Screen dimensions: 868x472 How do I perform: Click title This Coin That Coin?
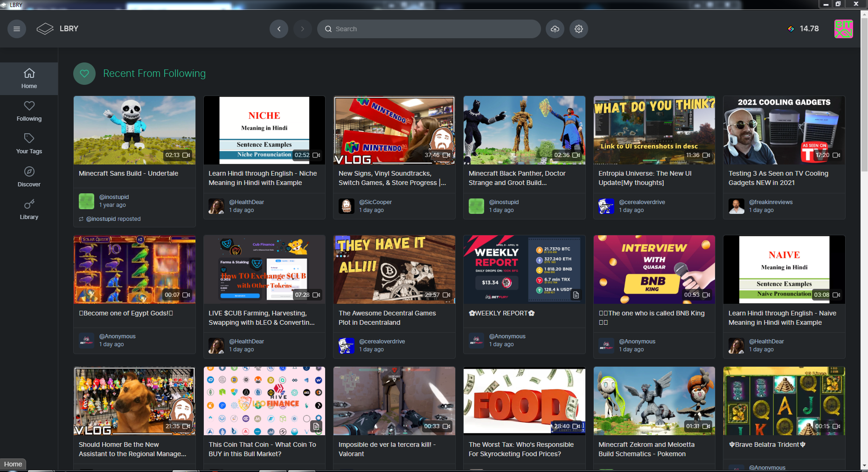(262, 449)
